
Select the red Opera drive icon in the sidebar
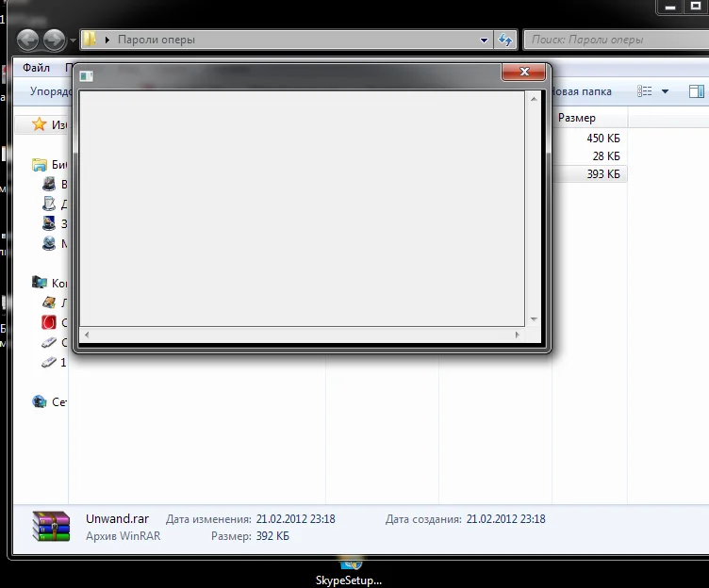[49, 322]
